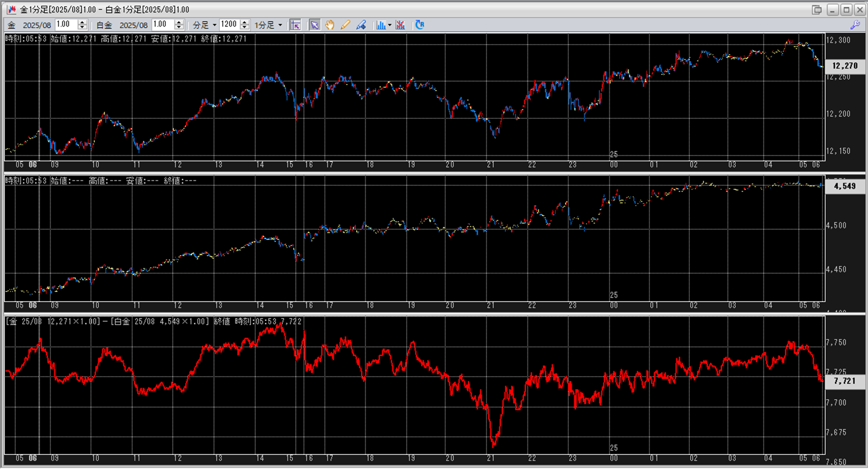Image resolution: width=868 pixels, height=469 pixels.
Task: Click the bar chart indicator icon
Action: pos(380,25)
